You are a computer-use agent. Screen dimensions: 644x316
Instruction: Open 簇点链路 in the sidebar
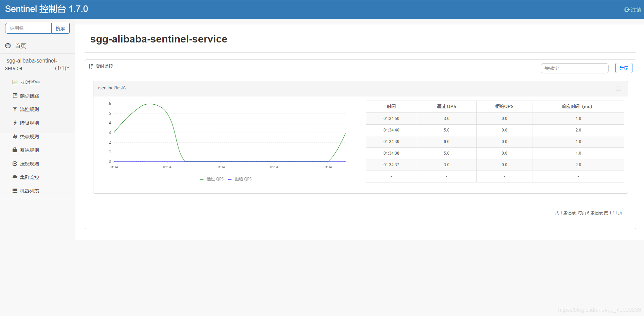pos(30,96)
